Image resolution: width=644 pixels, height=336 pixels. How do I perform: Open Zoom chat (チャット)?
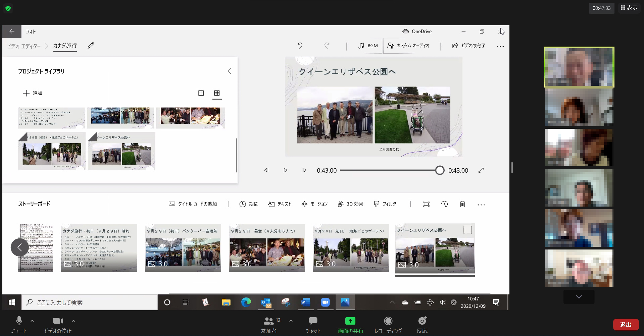313,324
